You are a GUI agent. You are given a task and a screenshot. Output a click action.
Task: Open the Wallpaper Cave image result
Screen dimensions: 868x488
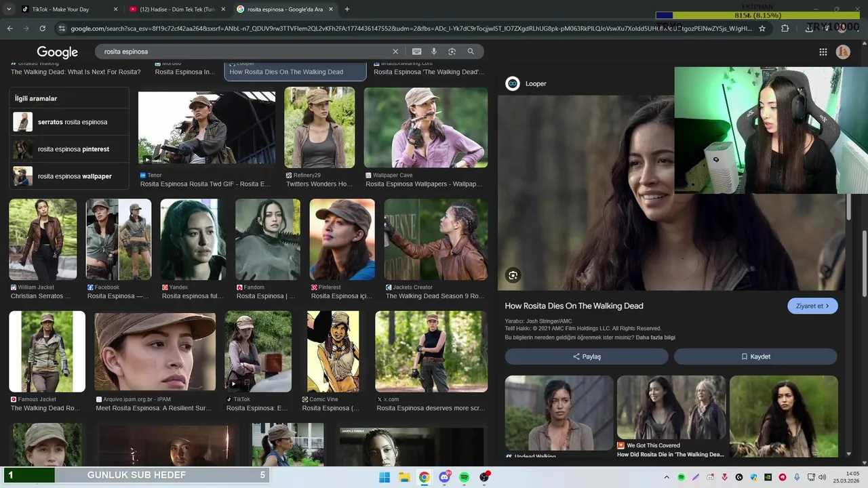point(426,127)
